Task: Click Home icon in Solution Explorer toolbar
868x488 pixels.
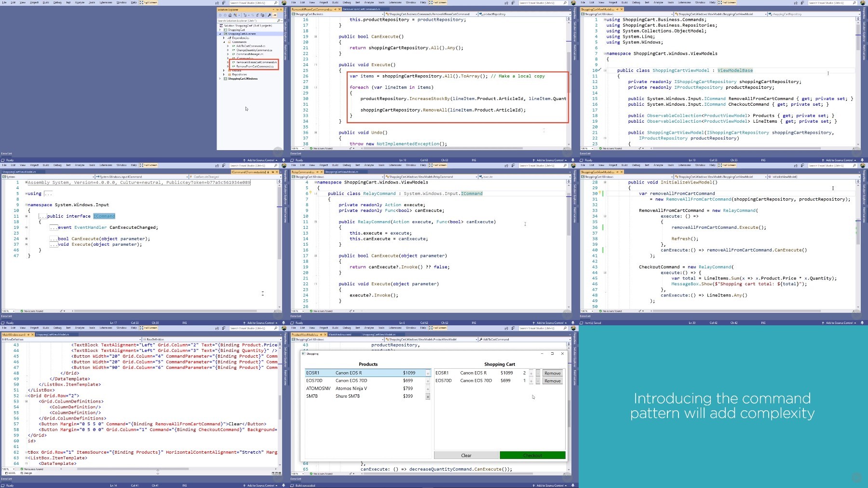Action: (x=230, y=15)
